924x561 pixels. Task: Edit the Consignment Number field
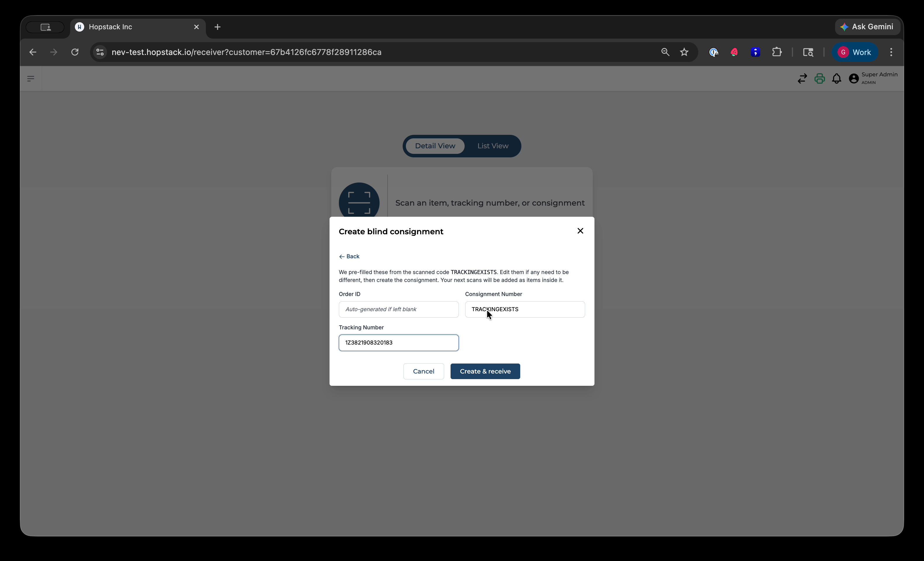(525, 309)
